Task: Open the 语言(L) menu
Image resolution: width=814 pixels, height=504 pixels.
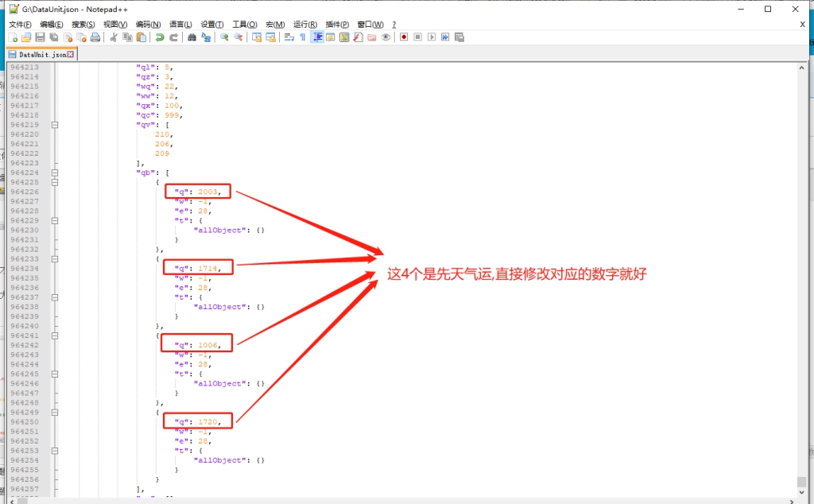Action: 180,25
